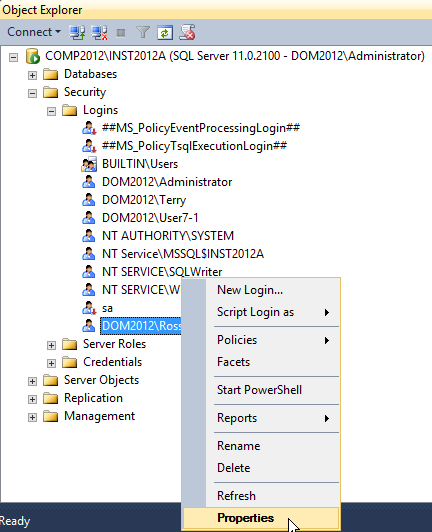The image size is (432, 532).
Task: Select the NT SERVICE\SQLWriter login name
Action: point(162,272)
